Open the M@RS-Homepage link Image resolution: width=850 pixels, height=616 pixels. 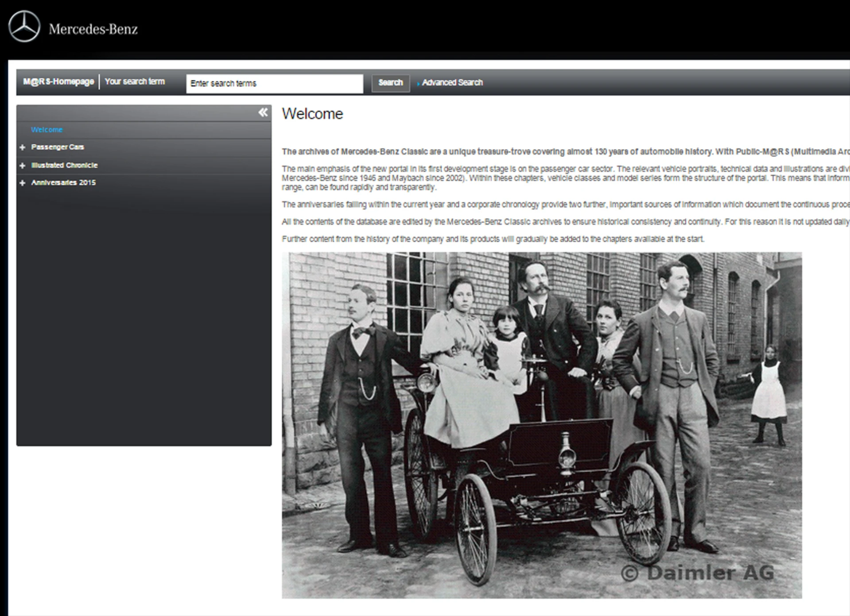click(x=58, y=81)
